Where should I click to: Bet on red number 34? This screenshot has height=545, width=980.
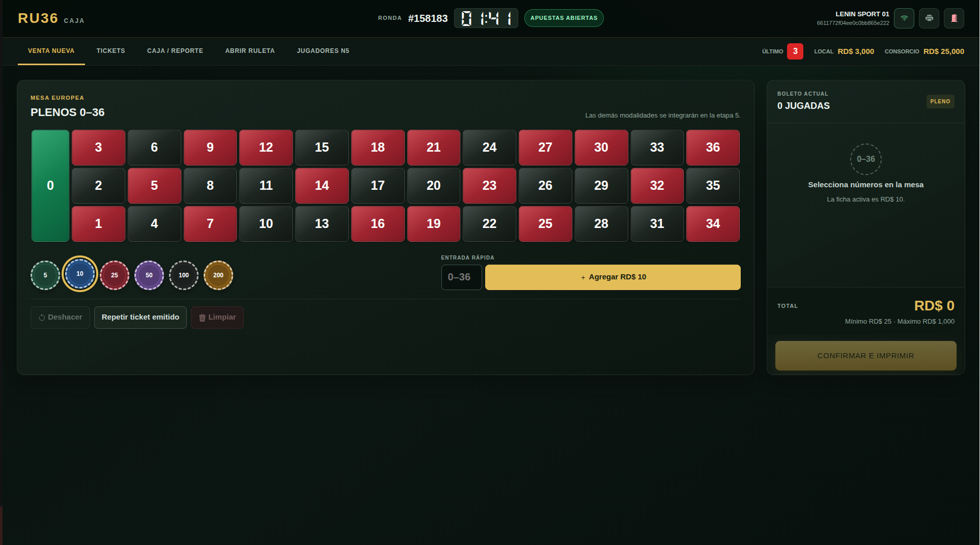coord(713,224)
